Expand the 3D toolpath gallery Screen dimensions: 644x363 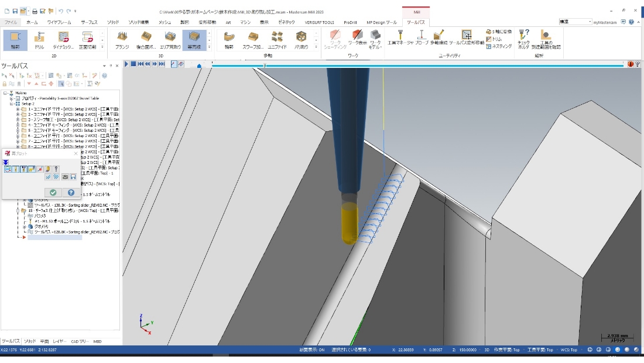209,47
